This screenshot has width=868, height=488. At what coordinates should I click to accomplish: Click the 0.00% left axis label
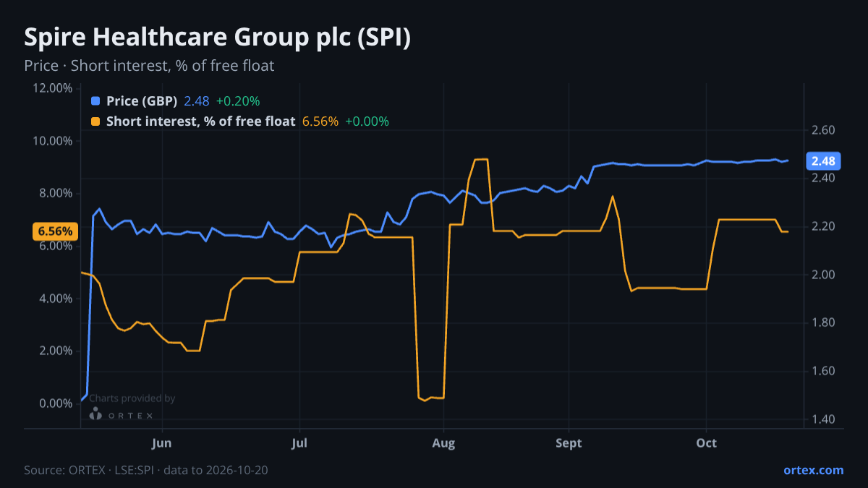click(55, 403)
